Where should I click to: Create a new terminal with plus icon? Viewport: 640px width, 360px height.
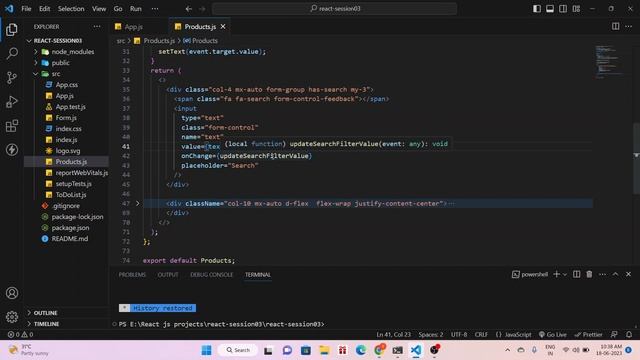coord(556,274)
